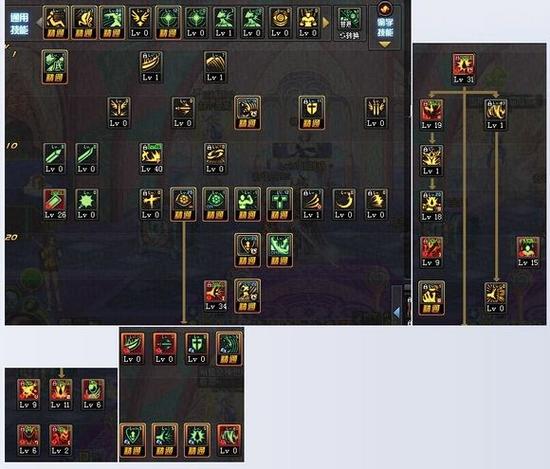Expand general skills with the yellow right arrow
The height and width of the screenshot is (469, 550).
(x=326, y=23)
